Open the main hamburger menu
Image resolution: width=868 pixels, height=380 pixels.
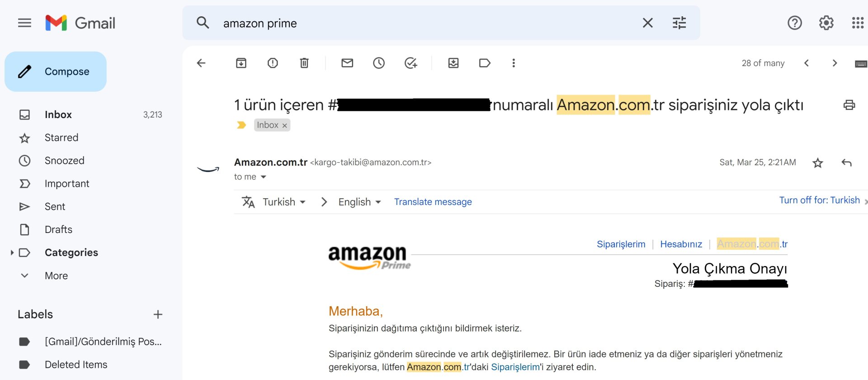coord(24,23)
